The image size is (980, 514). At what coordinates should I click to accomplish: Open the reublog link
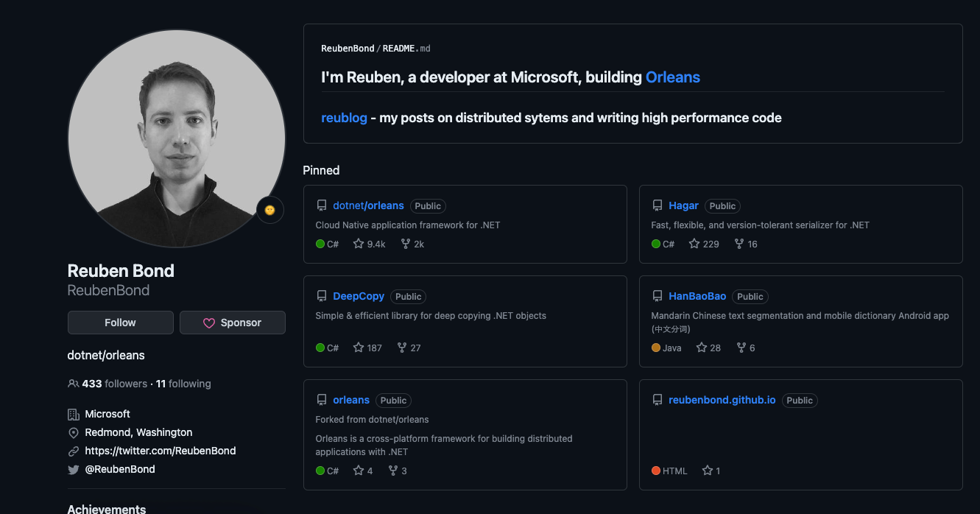point(344,117)
